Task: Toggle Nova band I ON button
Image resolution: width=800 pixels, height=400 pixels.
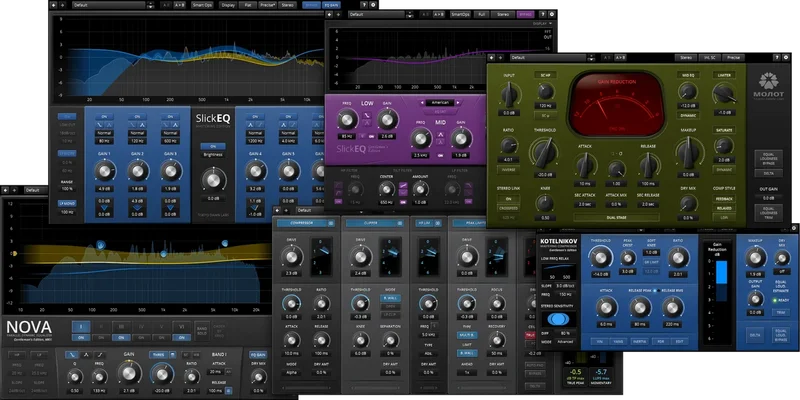Action: pyautogui.click(x=81, y=337)
